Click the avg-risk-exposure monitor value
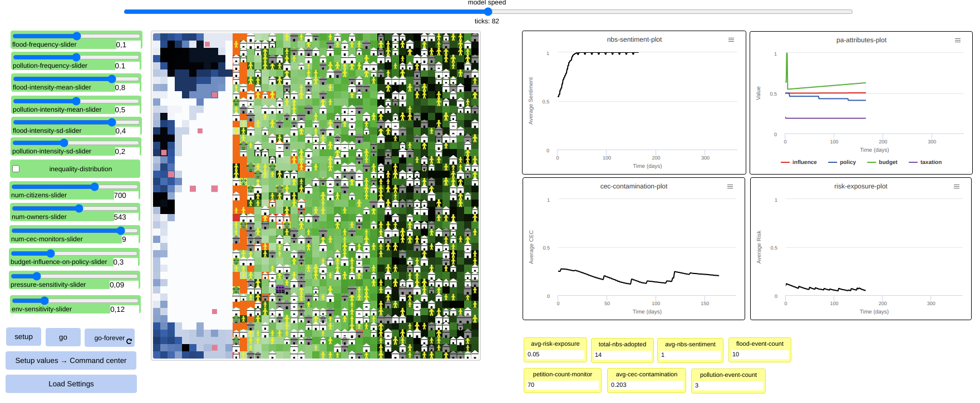Screen dimensions: 980x403 point(555,355)
